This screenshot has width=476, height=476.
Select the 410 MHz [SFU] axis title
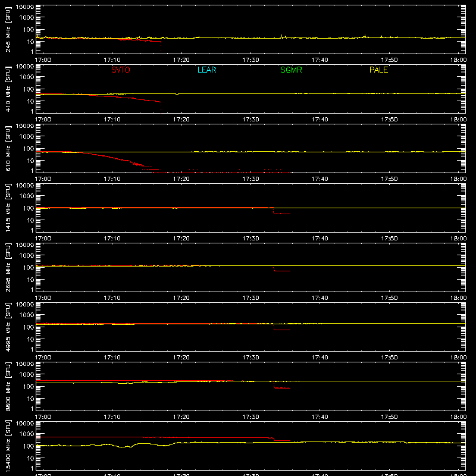click(x=8, y=89)
